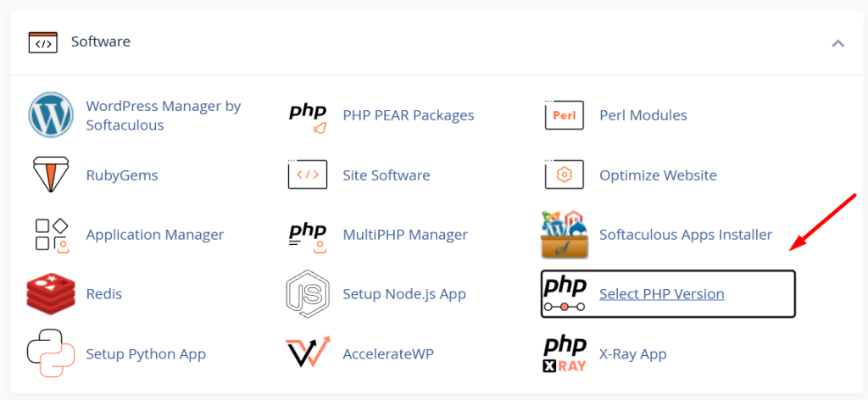This screenshot has height=400, width=868.
Task: Open WordPress Manager by Softaculous link
Action: (x=164, y=115)
